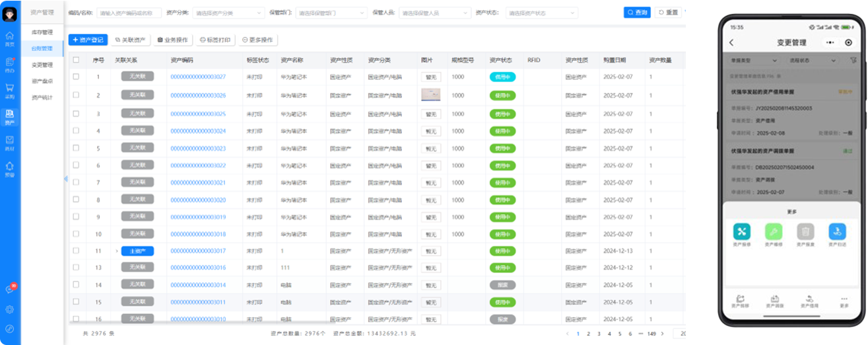Image resolution: width=868 pixels, height=345 pixels.
Task: Tap the gray 资产报废 trash icon on the phone
Action: [x=805, y=232]
